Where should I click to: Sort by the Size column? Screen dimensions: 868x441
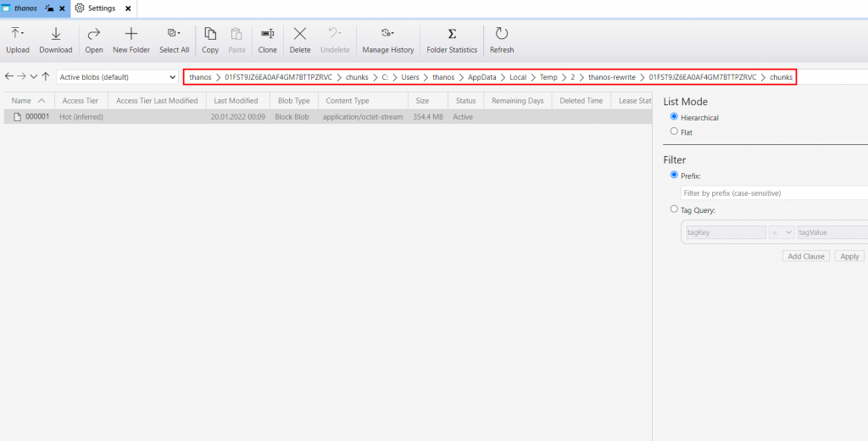click(422, 101)
